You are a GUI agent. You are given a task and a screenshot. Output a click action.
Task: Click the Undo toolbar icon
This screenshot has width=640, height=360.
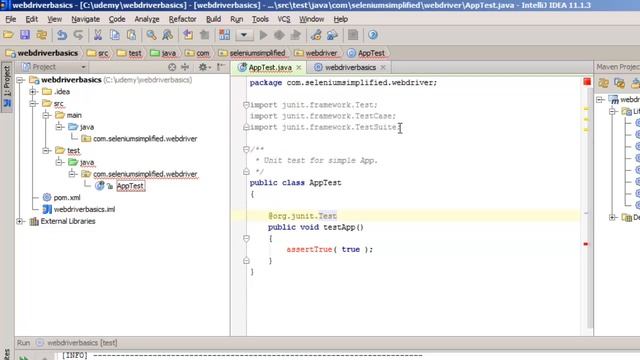62,35
